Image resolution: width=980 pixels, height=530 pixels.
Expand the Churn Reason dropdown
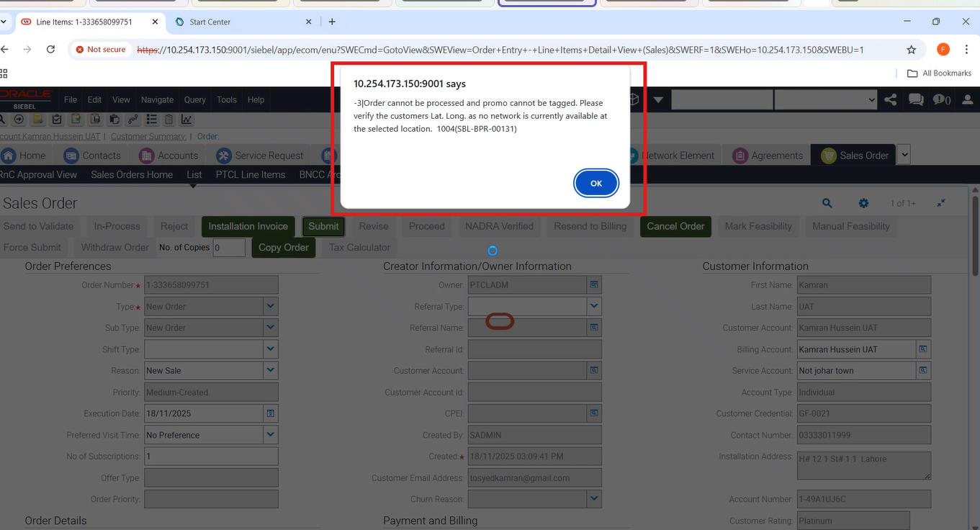pyautogui.click(x=593, y=498)
